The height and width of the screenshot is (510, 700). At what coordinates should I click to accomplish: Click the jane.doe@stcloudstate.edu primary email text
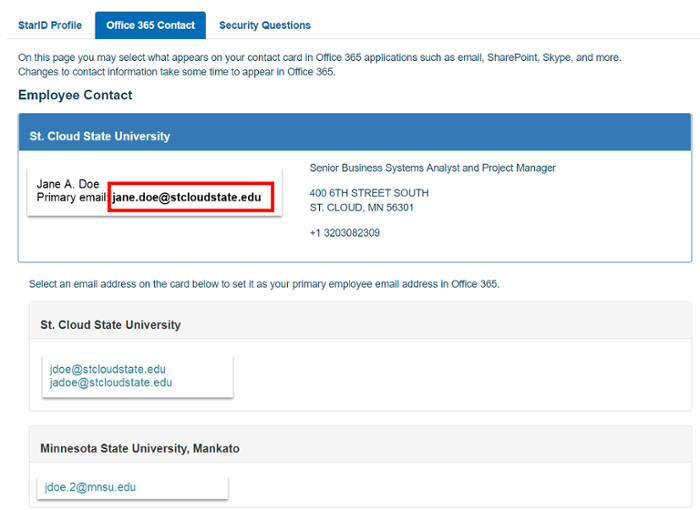pyautogui.click(x=187, y=197)
